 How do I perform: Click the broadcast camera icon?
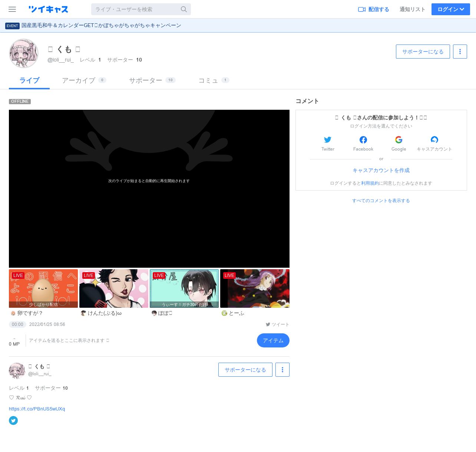362,9
